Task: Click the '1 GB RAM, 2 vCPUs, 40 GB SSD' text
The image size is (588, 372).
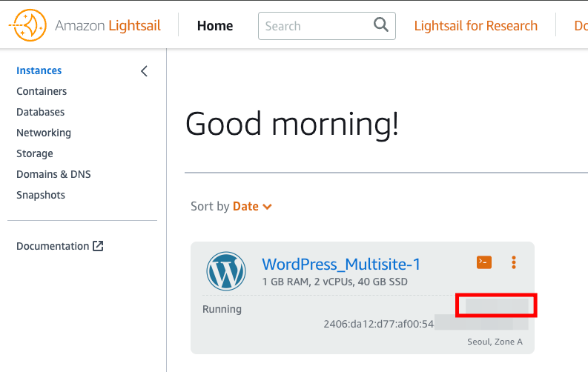Action: [335, 282]
